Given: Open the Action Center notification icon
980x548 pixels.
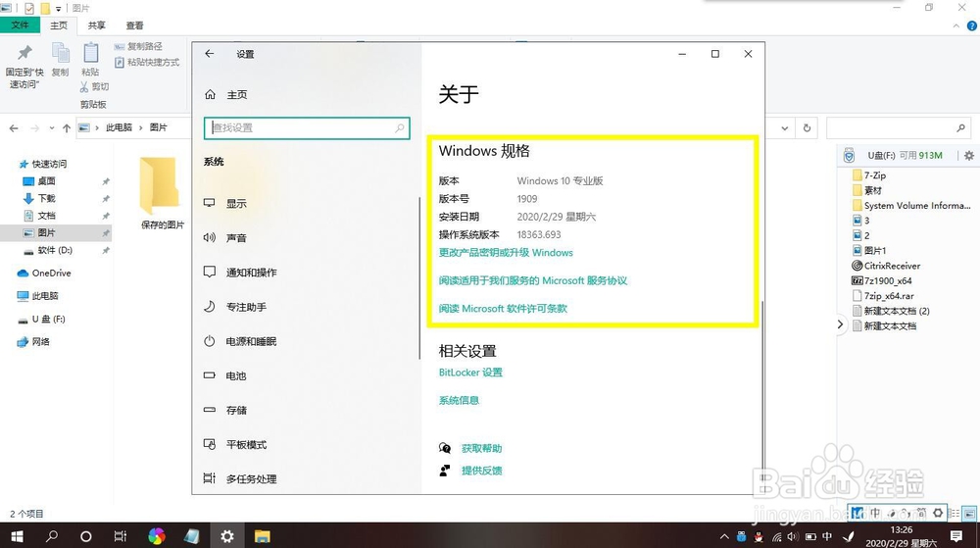Looking at the screenshot, I should pyautogui.click(x=956, y=536).
